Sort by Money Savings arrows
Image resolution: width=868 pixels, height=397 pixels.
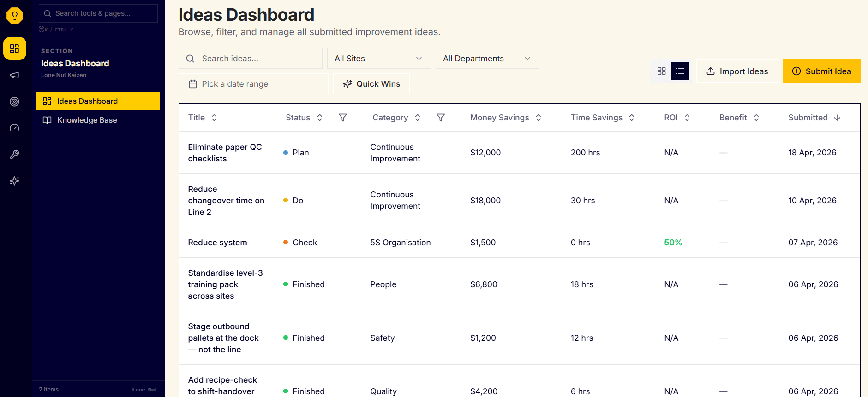[x=539, y=118]
